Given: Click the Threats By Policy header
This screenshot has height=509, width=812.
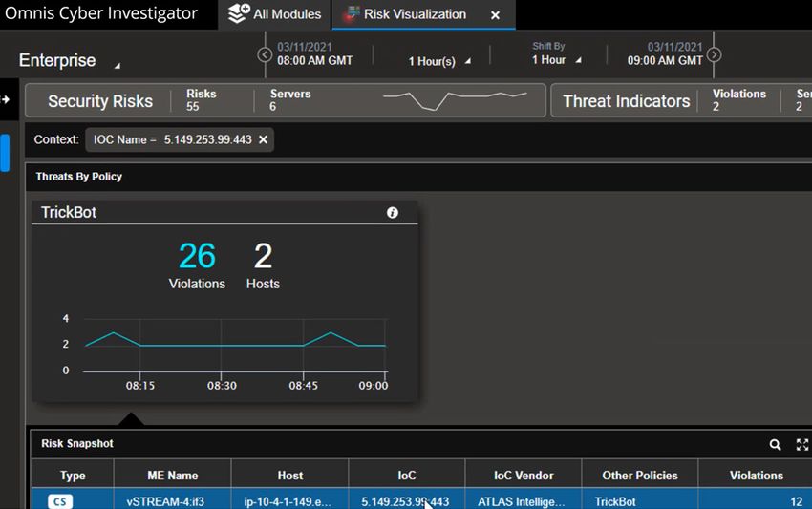Looking at the screenshot, I should coord(78,177).
